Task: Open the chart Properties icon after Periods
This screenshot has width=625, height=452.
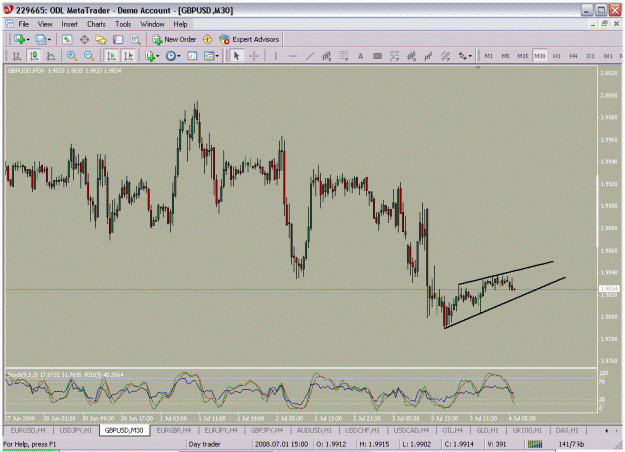Action: coord(192,56)
